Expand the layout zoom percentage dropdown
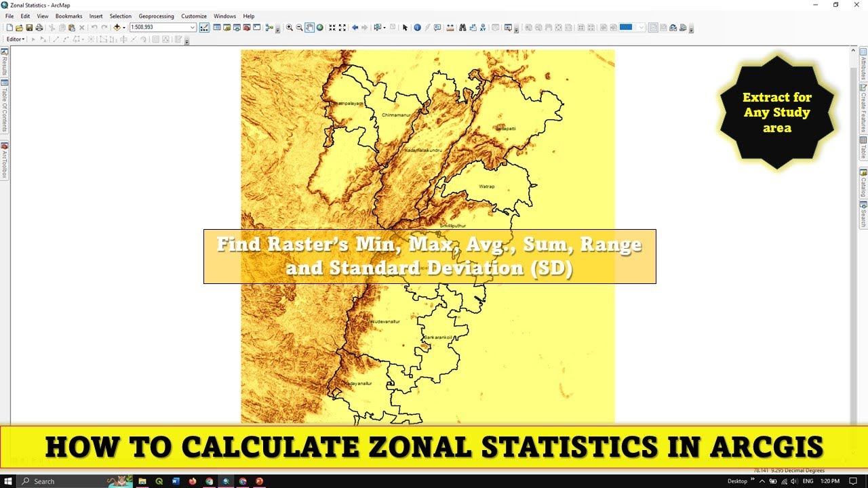Viewport: 868px width, 488px height. [641, 28]
